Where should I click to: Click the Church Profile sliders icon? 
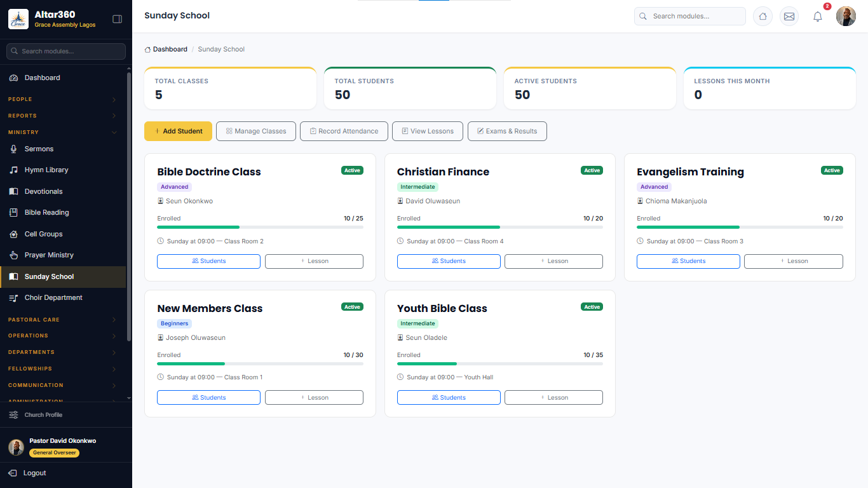(13, 415)
